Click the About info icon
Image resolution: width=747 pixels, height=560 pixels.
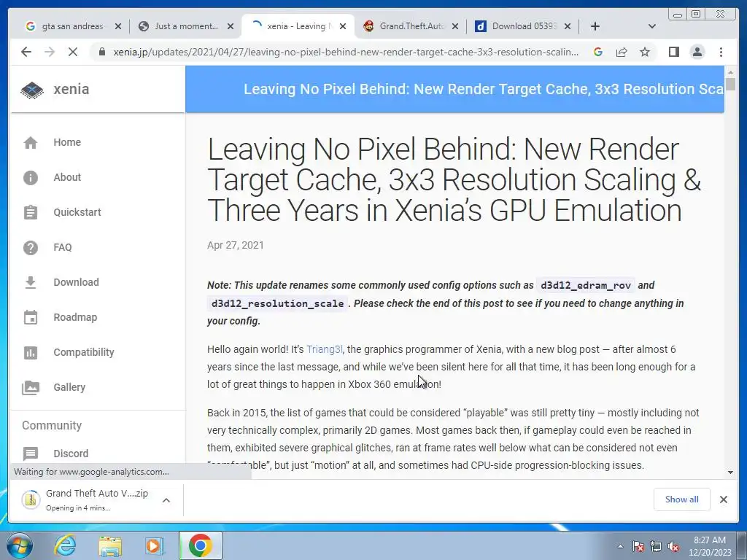31,178
